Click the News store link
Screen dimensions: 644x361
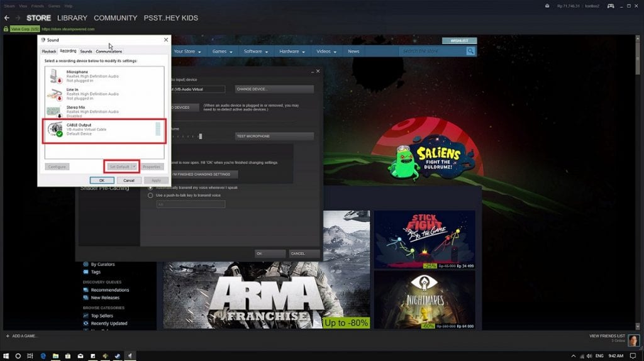point(353,52)
